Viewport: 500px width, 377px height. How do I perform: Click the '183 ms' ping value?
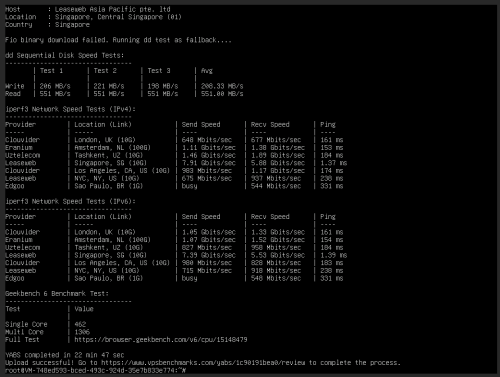click(332, 263)
